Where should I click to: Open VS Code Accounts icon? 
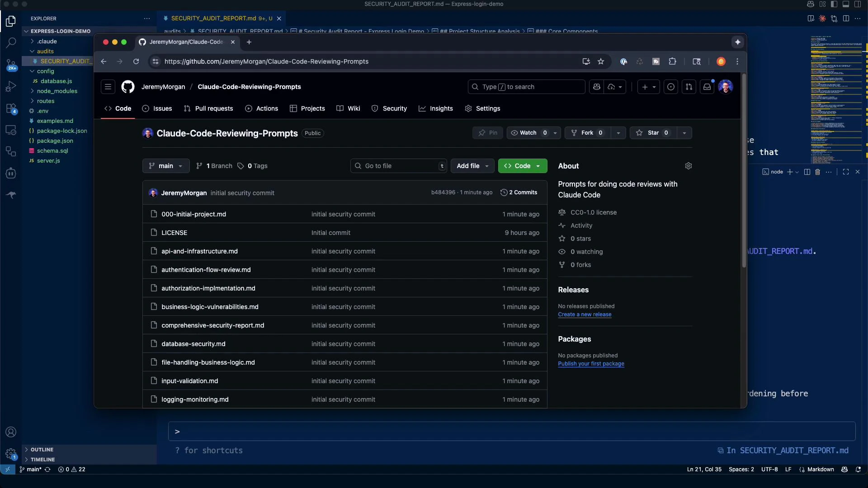[11, 432]
